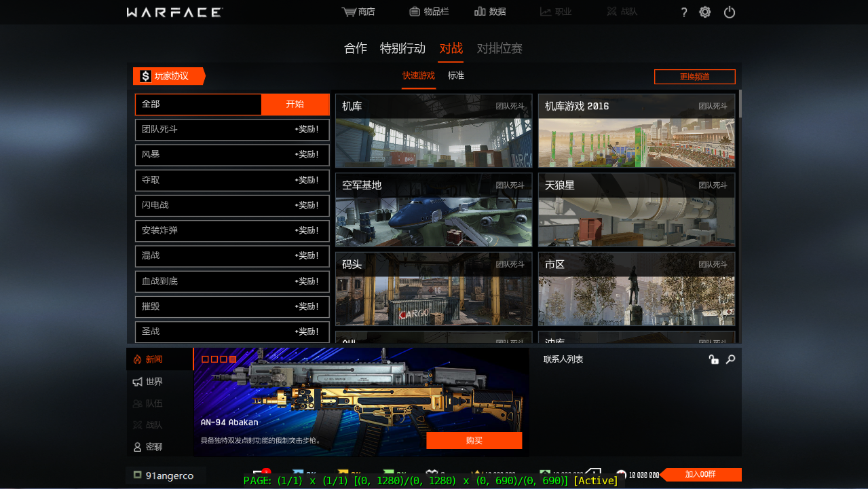Open settings via the gear icon
The image size is (868, 489).
[x=705, y=12]
